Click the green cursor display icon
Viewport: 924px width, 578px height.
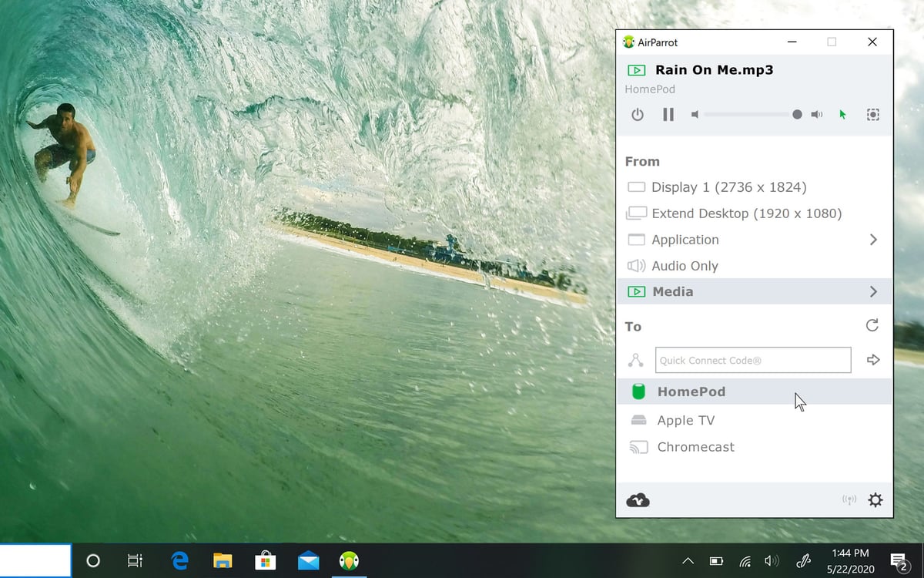point(842,115)
